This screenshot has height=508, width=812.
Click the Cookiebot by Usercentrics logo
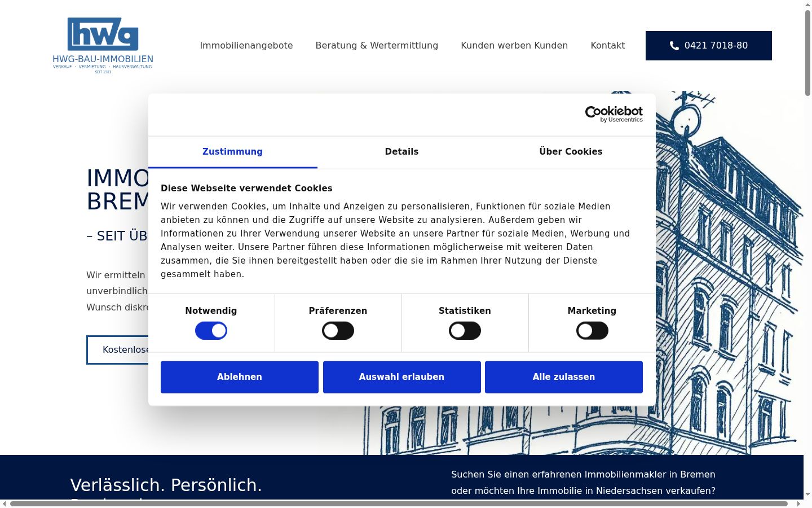point(614,114)
